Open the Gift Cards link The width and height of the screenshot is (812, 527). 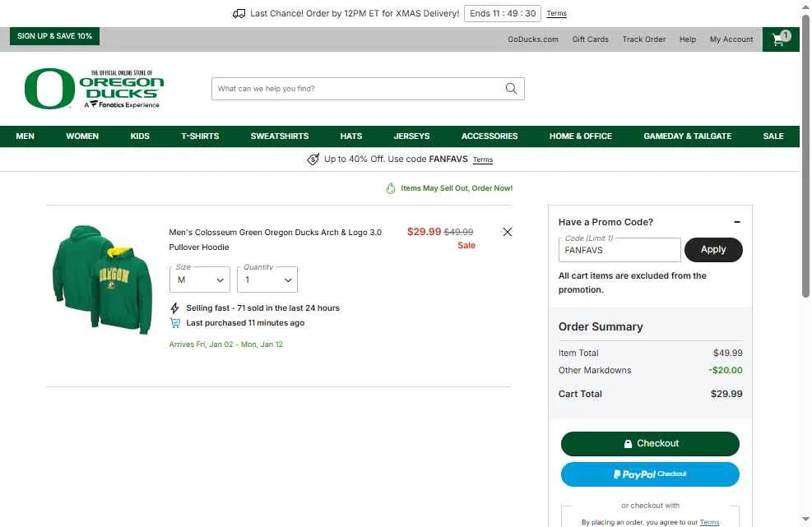click(591, 39)
